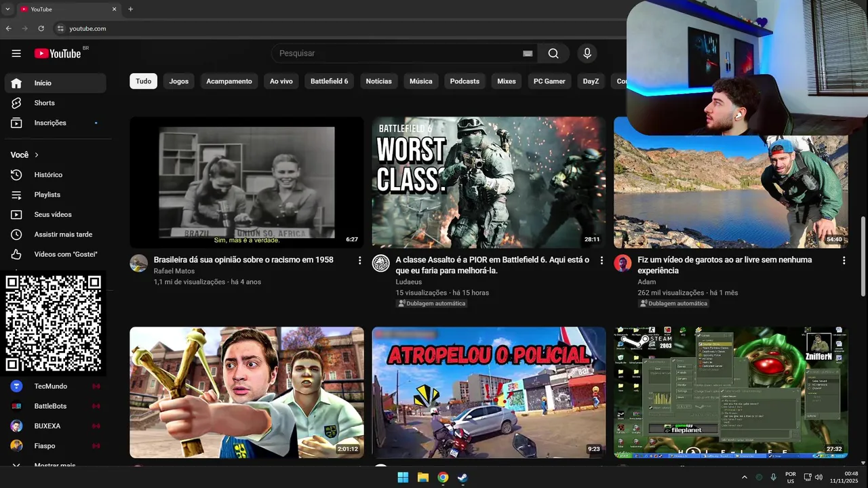Open Playlists in sidebar
Viewport: 868px width, 488px height.
55,195
